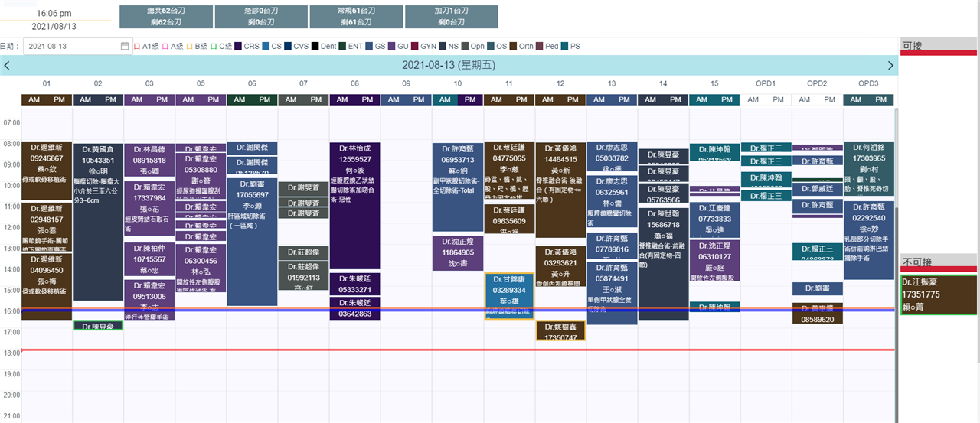The height and width of the screenshot is (423, 980).
Task: Click the Orth brown legend square
Action: tap(513, 47)
